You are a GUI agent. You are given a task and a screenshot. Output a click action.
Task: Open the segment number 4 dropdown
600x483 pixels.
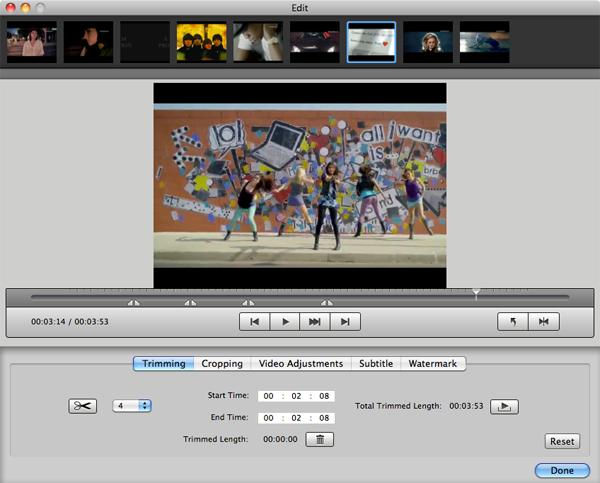tap(132, 406)
